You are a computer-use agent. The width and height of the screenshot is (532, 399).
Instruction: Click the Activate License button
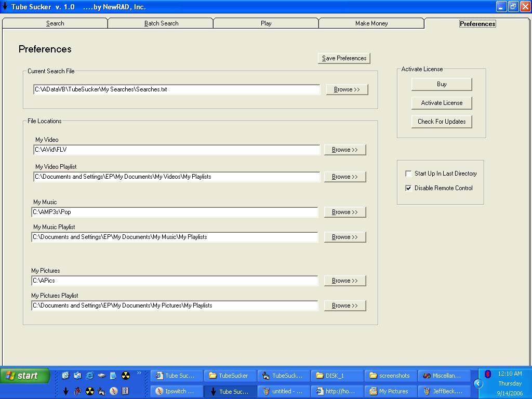pos(442,103)
